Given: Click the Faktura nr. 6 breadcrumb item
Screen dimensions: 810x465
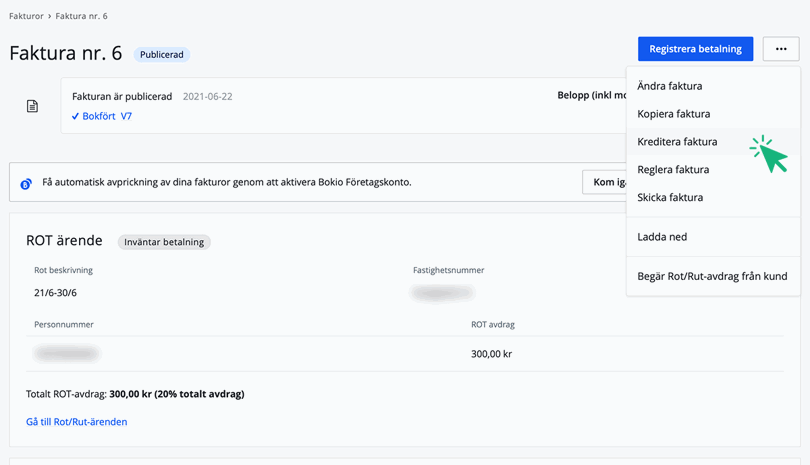Looking at the screenshot, I should pos(81,17).
